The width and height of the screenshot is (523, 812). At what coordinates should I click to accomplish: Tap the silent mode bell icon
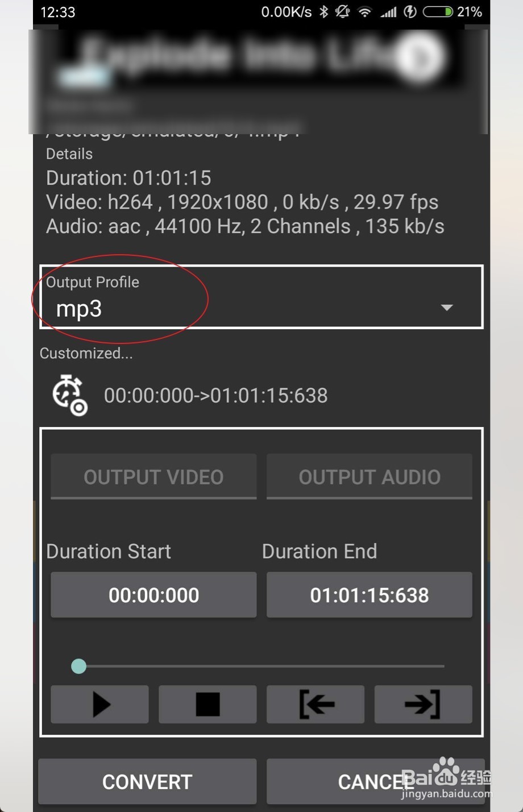click(x=343, y=12)
